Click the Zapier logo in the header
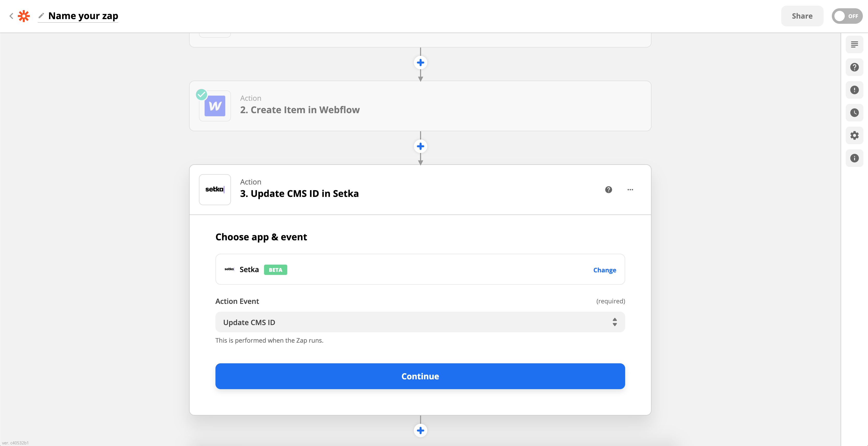The width and height of the screenshot is (868, 446). click(x=24, y=16)
